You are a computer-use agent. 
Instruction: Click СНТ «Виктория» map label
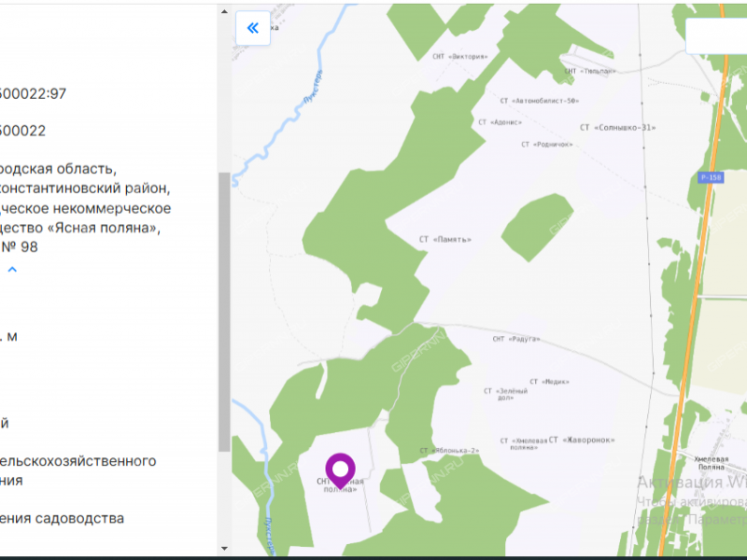[x=460, y=56]
